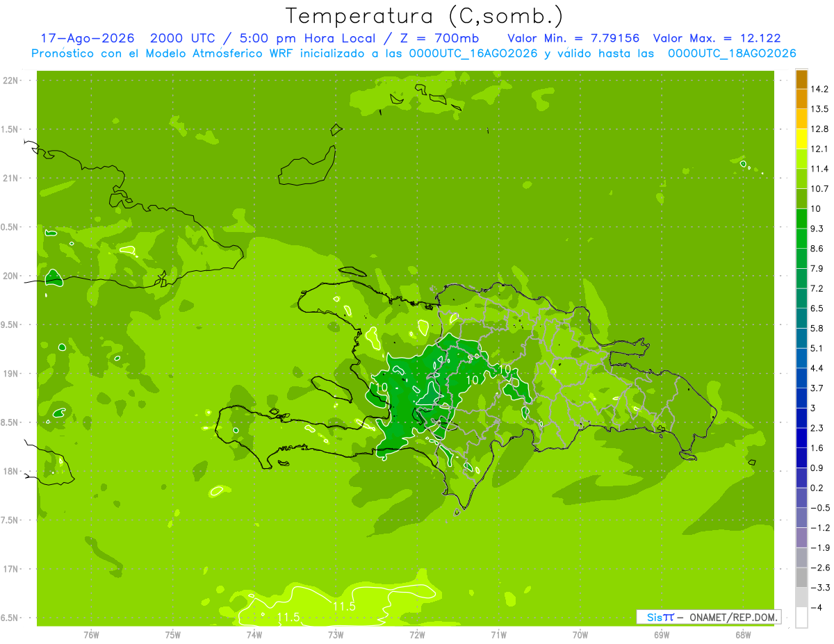Click the "70W" longitude label
Screen dimensions: 834x644
580,634
